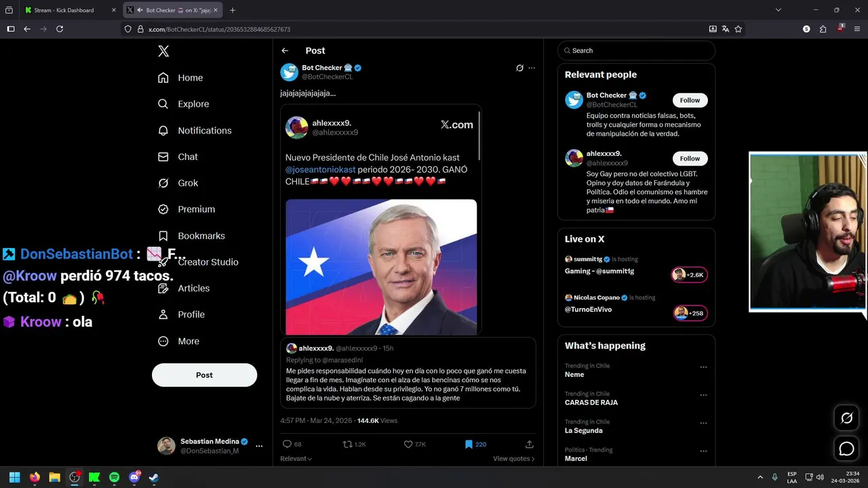Bookmark this page with the star icon
Image resolution: width=868 pixels, height=488 pixels.
point(738,29)
